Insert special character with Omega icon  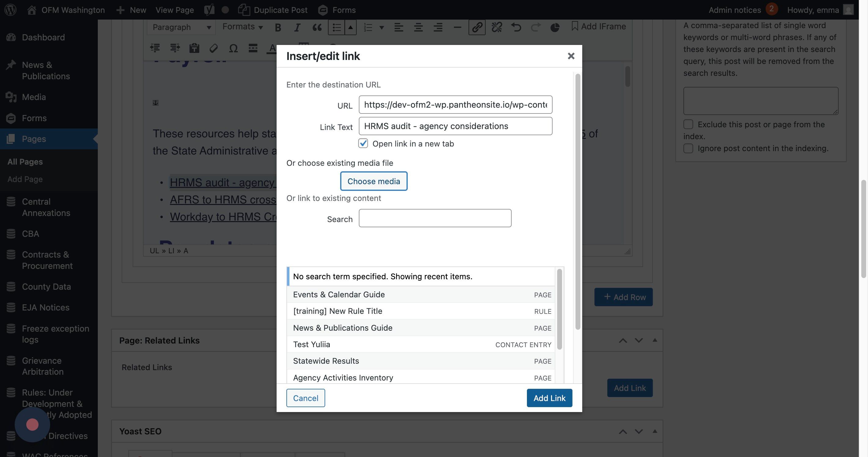tap(233, 48)
